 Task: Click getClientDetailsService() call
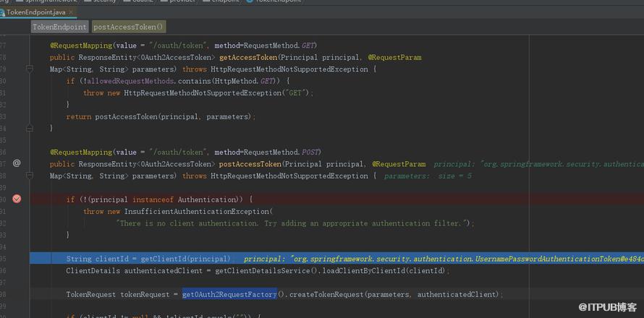pyautogui.click(x=266, y=271)
